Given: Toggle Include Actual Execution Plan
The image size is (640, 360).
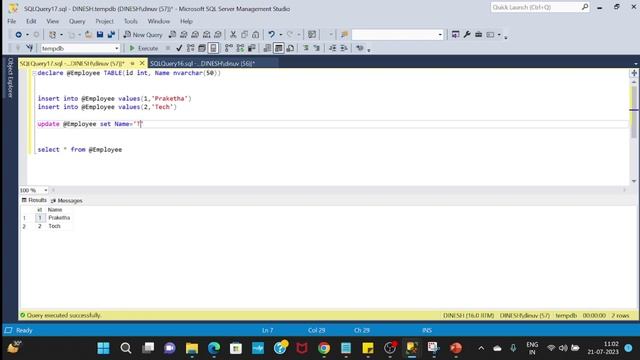Looking at the screenshot, I should coord(229,48).
